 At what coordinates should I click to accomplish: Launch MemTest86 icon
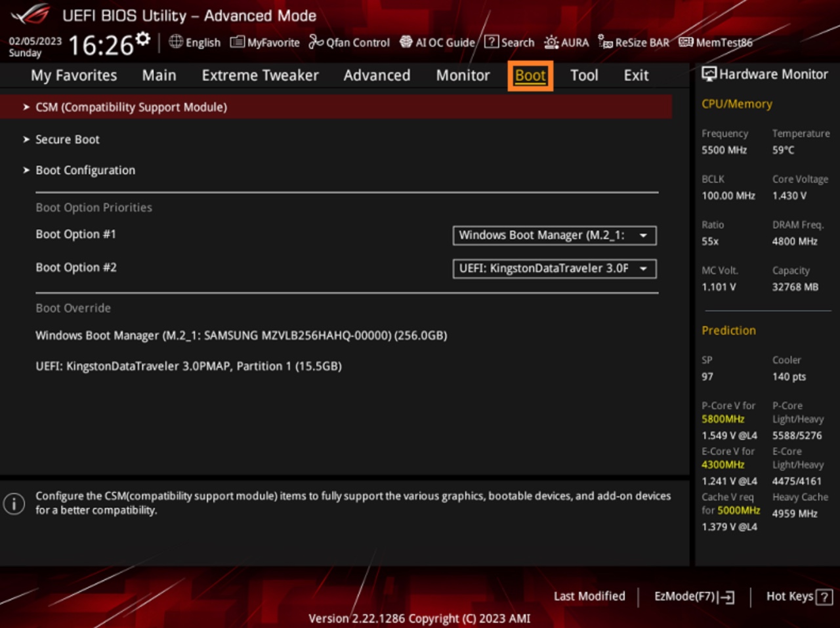tap(686, 42)
